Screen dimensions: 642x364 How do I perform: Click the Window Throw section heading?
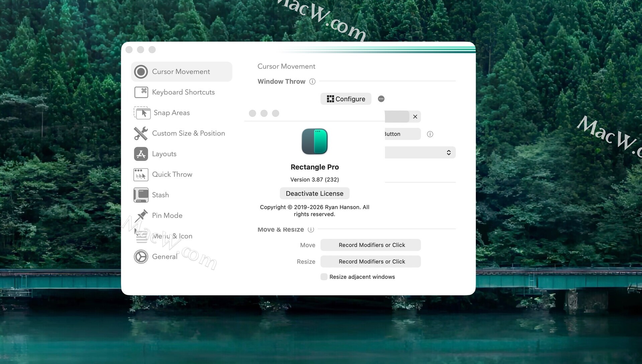[281, 81]
